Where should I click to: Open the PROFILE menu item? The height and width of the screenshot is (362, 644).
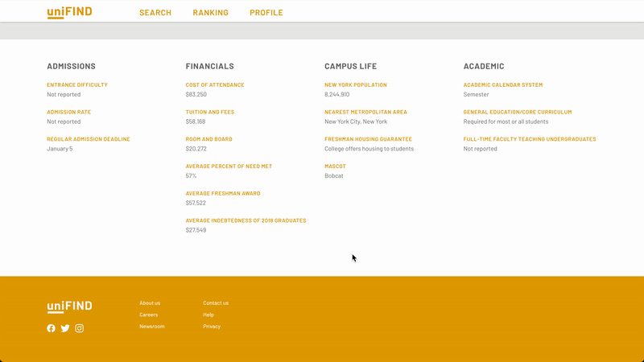[266, 13]
